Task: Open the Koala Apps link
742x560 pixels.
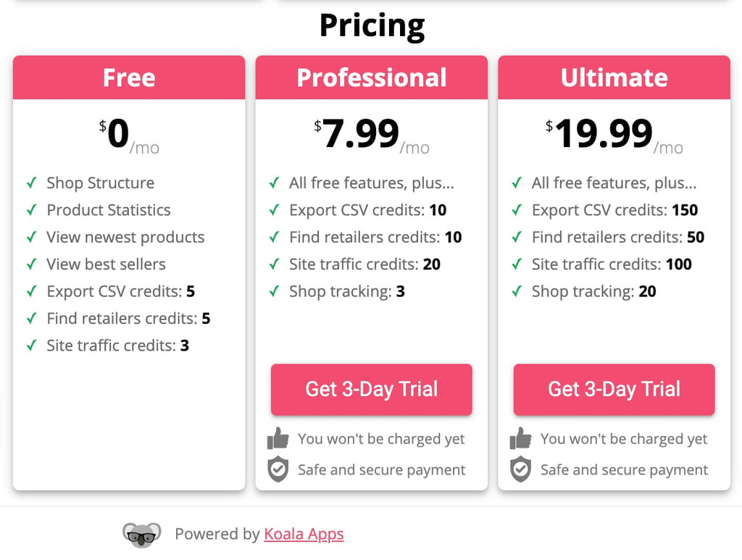Action: coord(304,534)
